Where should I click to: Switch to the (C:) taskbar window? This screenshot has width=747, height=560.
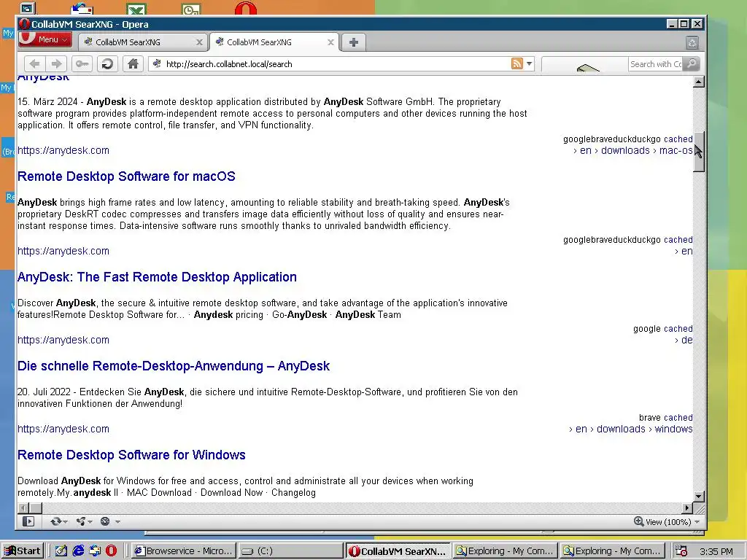(289, 551)
